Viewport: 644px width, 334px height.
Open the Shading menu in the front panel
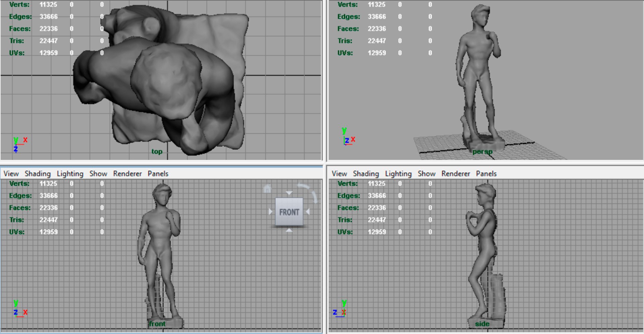[38, 174]
